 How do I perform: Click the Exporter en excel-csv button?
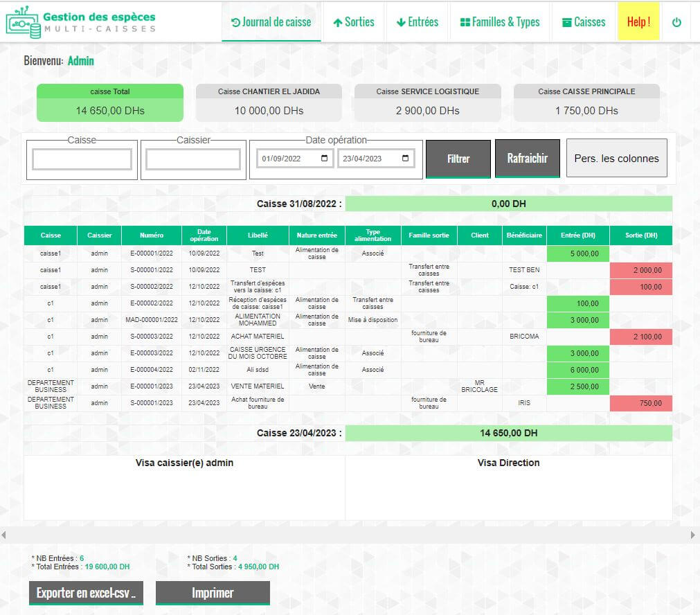point(86,593)
